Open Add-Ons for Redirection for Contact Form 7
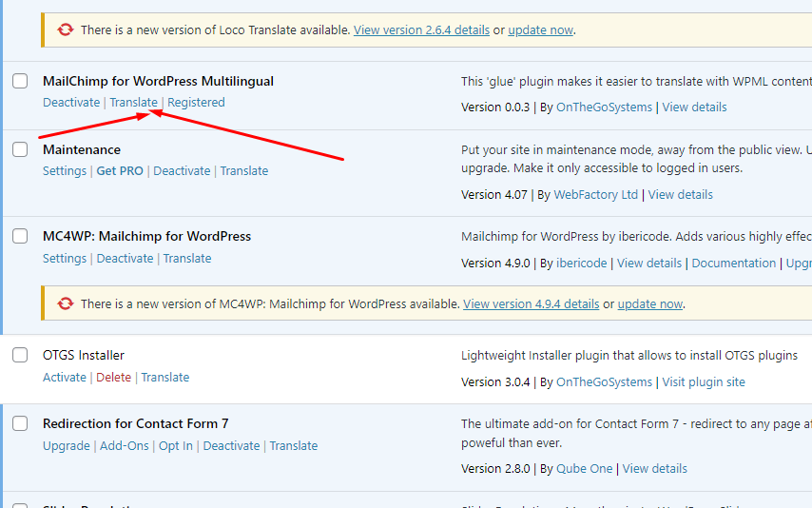 point(125,446)
